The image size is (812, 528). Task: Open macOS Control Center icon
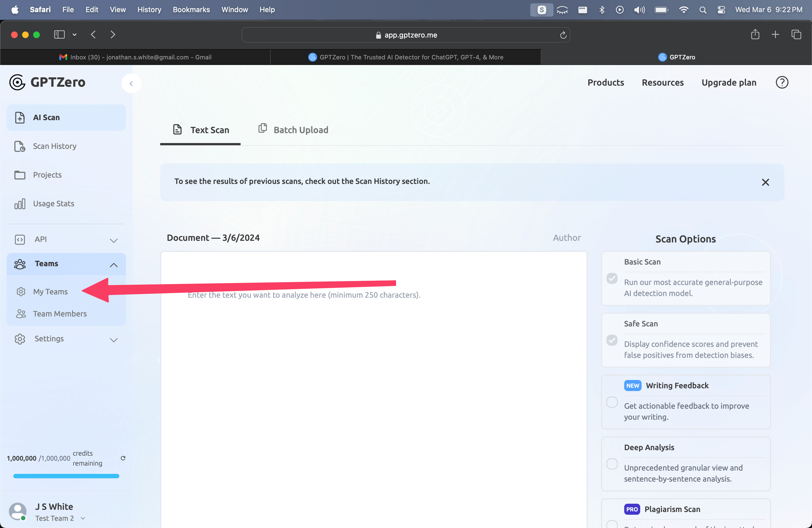tap(721, 10)
